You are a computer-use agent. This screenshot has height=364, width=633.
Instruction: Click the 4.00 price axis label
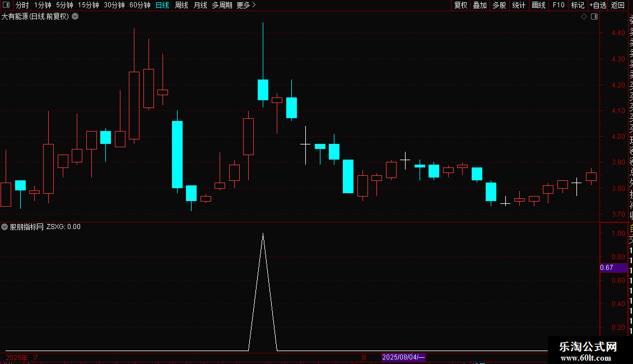pos(618,137)
